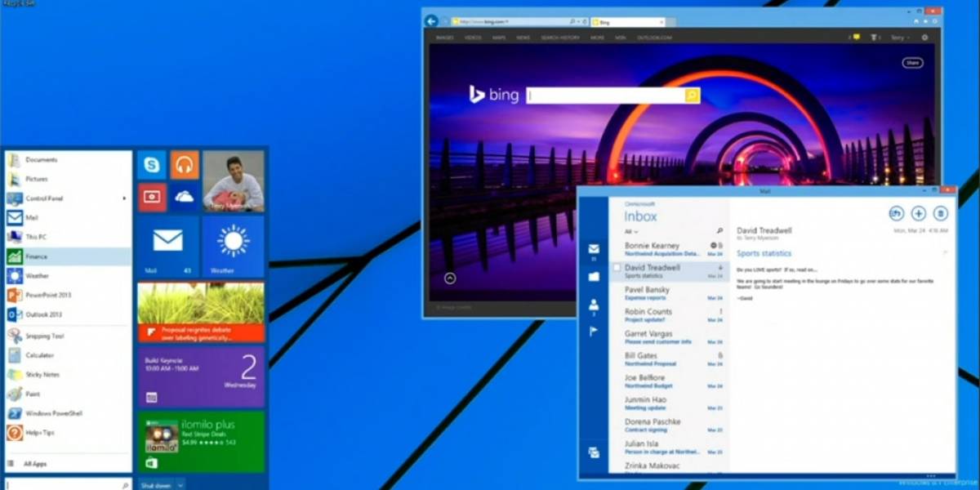Viewport: 980px width, 490px height.
Task: Open MAPS in Bing navigation bar
Action: (499, 38)
